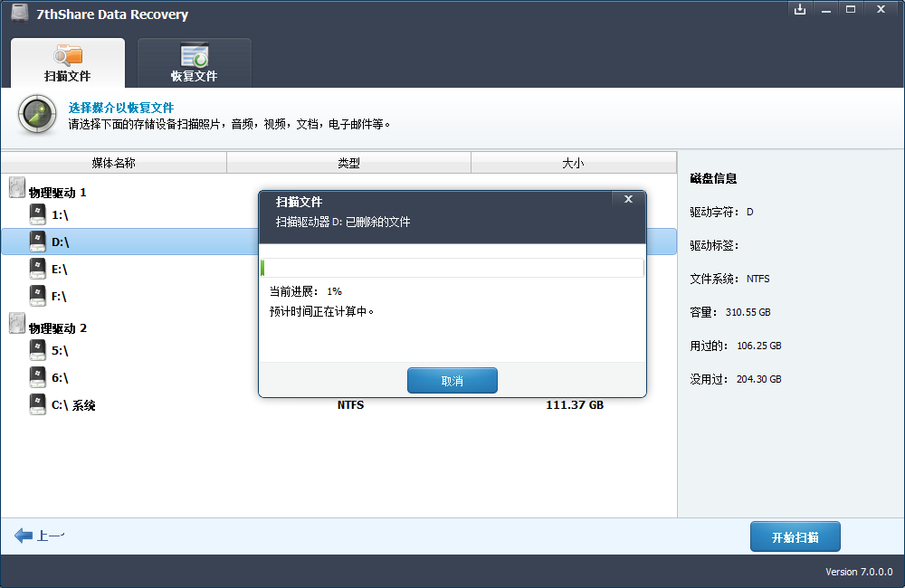Click the 开始扫描 button
The image size is (905, 588).
click(x=795, y=537)
